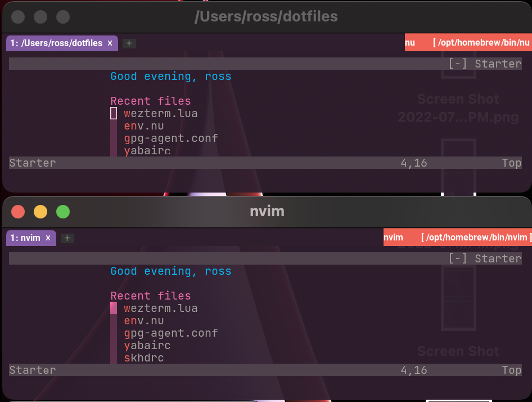Close the dotfiles terminal tab

click(110, 43)
